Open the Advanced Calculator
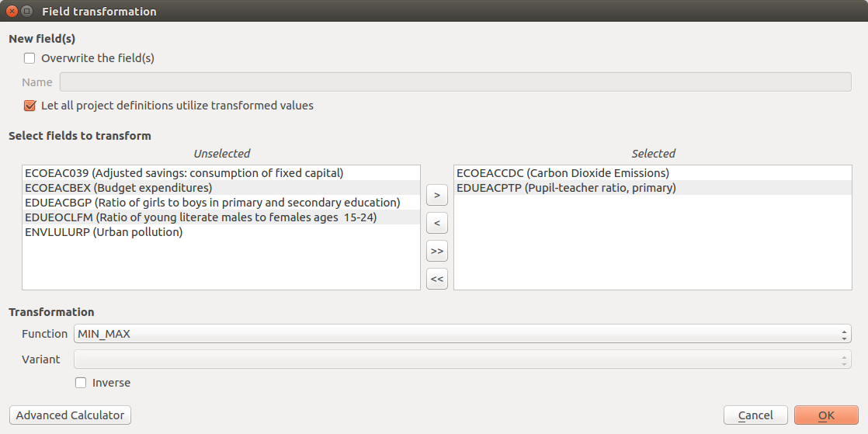This screenshot has width=868, height=434. (x=70, y=415)
